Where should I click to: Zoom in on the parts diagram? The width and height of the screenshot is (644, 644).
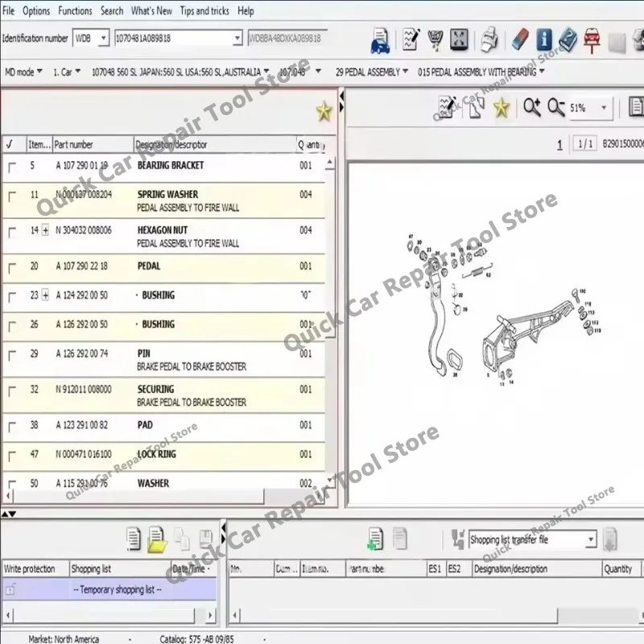532,108
